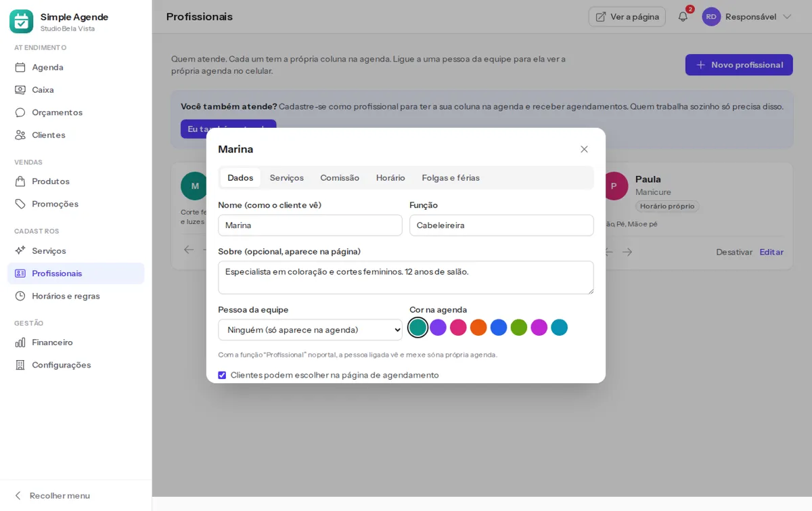Click Editar on Paula's card
The width and height of the screenshot is (812, 511).
(x=771, y=252)
